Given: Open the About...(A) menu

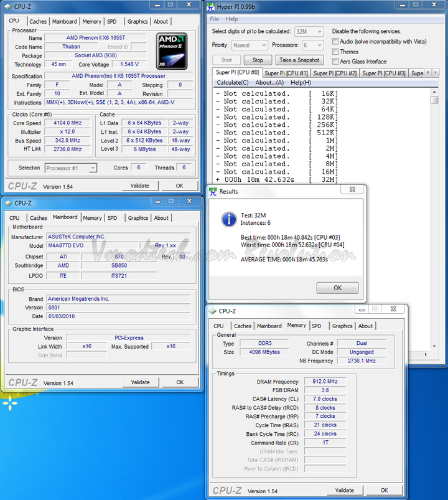Looking at the screenshot, I should pyautogui.click(x=269, y=83).
